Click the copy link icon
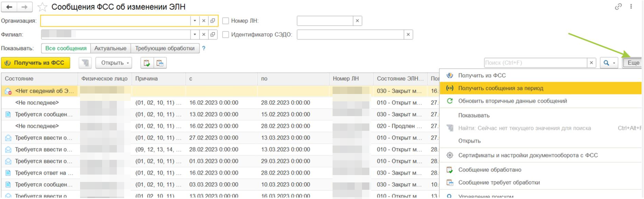Screen dimensions: 644x199 coord(619,7)
